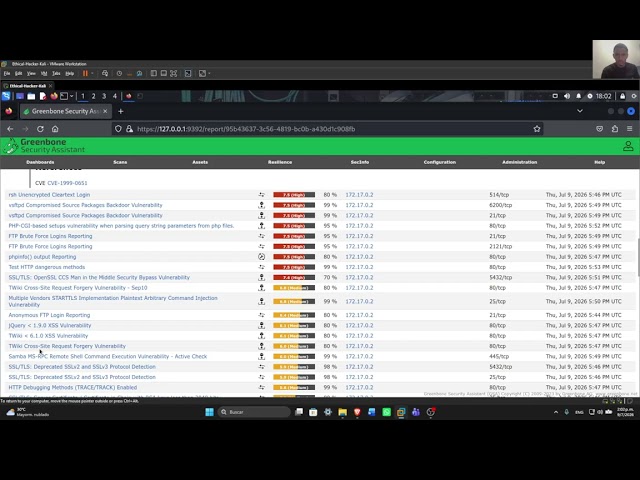
Task: Open the Greenbone Administration menu
Action: click(x=520, y=162)
